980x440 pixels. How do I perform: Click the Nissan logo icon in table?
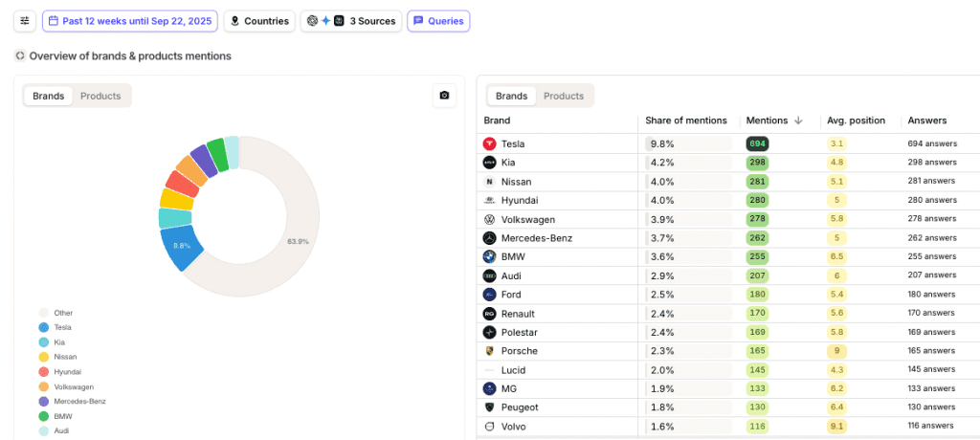click(x=489, y=182)
